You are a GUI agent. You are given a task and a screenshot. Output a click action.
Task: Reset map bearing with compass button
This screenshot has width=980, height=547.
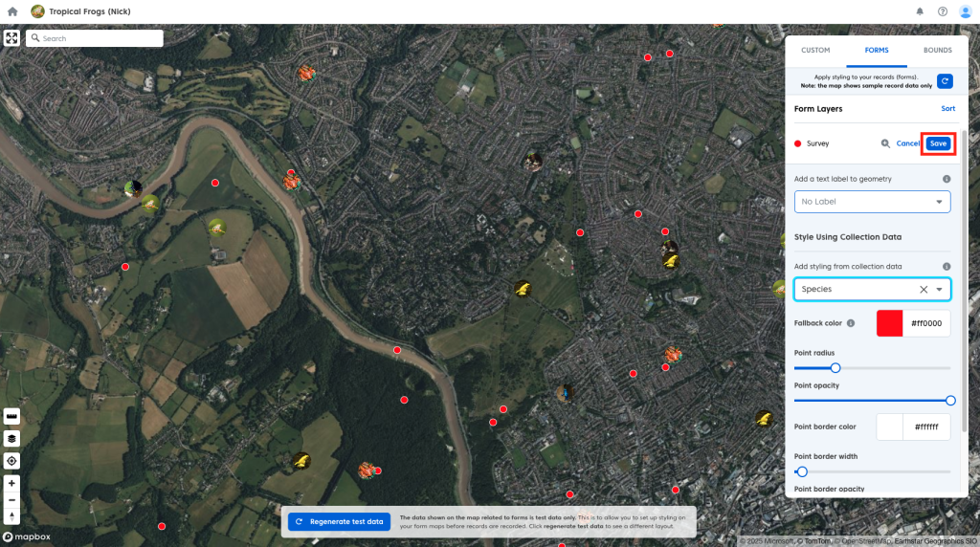(11, 516)
